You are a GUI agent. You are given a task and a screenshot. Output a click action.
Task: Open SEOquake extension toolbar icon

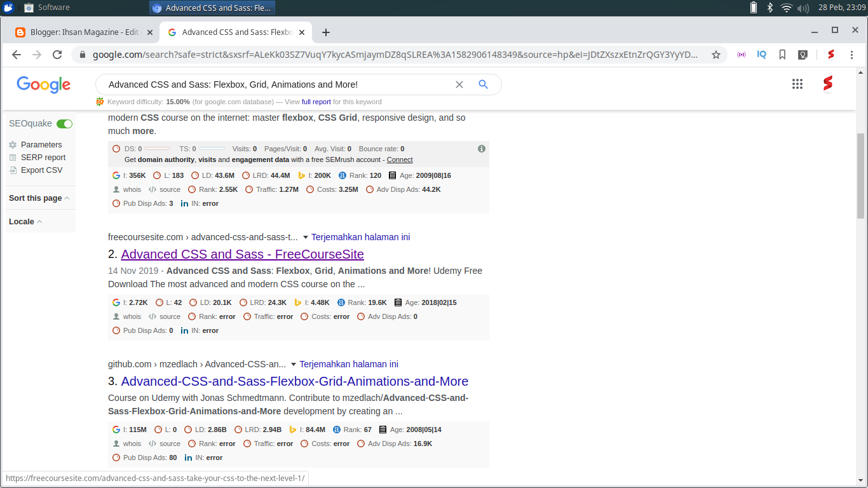831,55
